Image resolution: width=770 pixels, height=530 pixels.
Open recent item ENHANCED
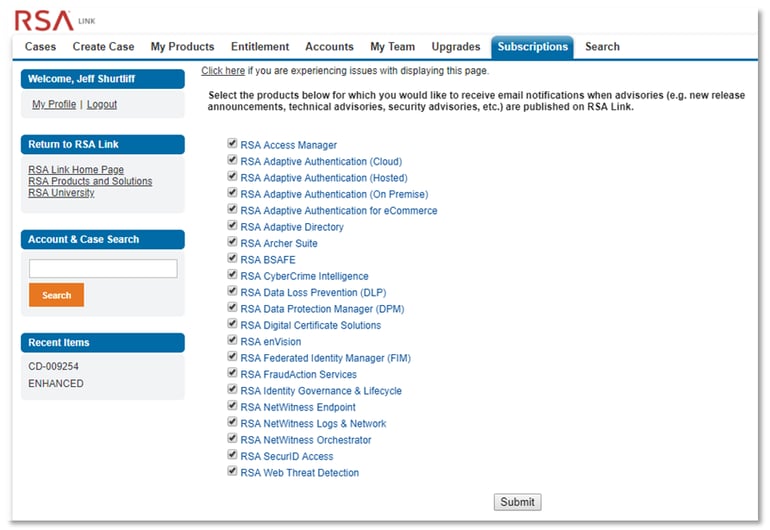click(x=55, y=384)
